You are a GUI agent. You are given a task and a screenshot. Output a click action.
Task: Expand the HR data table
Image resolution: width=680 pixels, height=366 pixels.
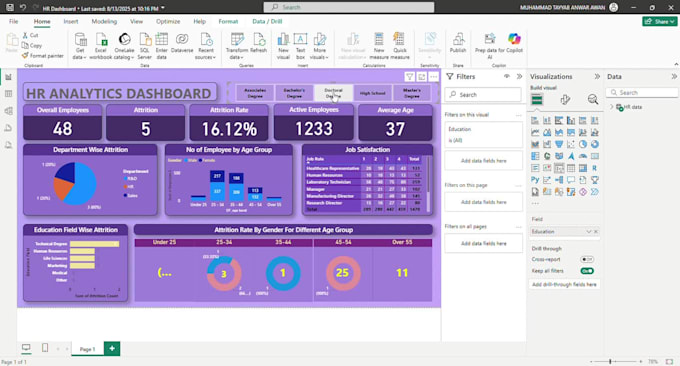click(x=611, y=107)
